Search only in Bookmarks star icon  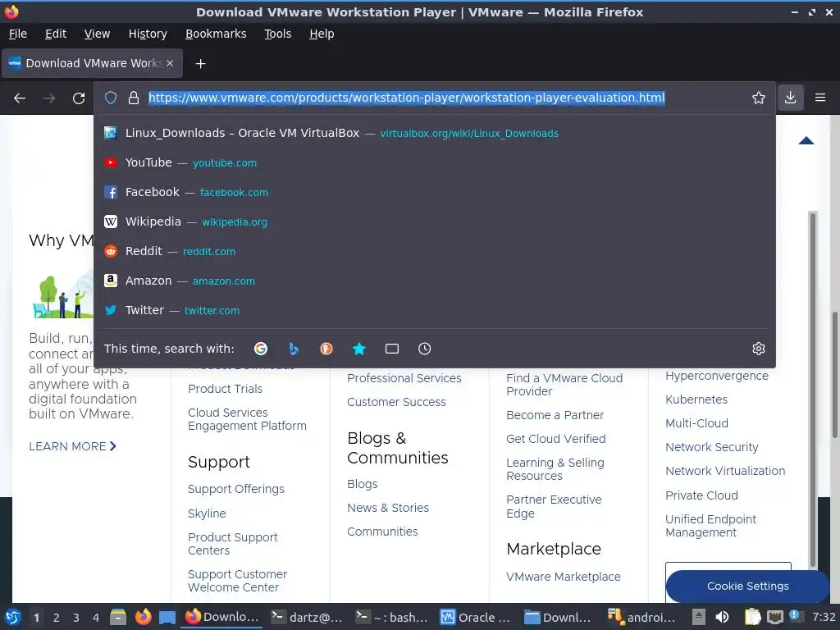click(359, 349)
